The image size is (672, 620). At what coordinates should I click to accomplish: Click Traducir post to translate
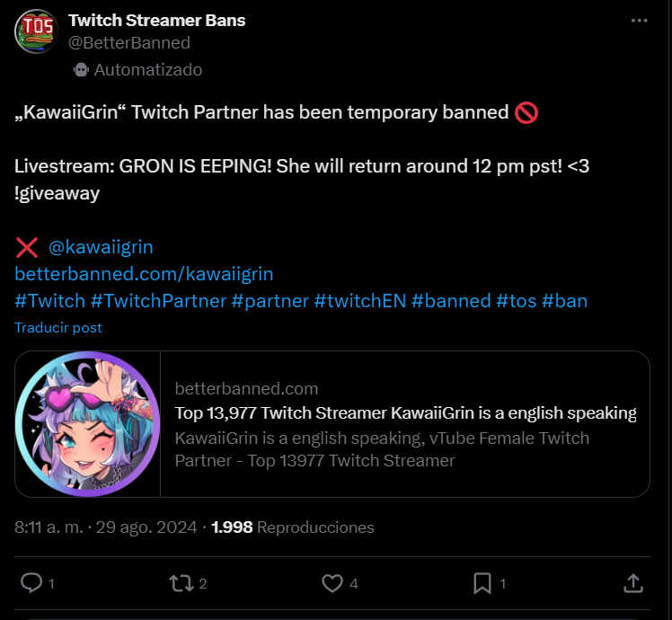[58, 328]
